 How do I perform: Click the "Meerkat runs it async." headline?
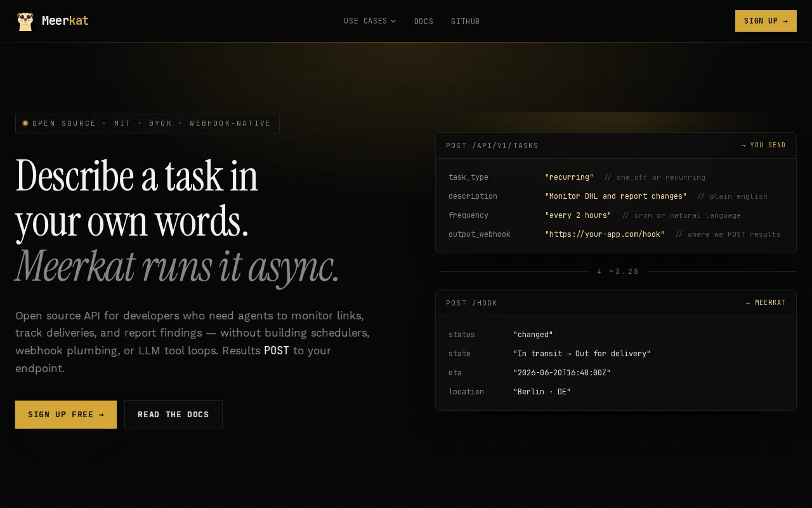pyautogui.click(x=177, y=267)
